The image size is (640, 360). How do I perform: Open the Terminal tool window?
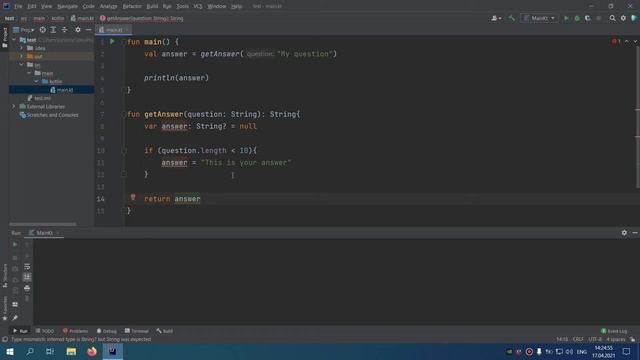[x=137, y=331]
